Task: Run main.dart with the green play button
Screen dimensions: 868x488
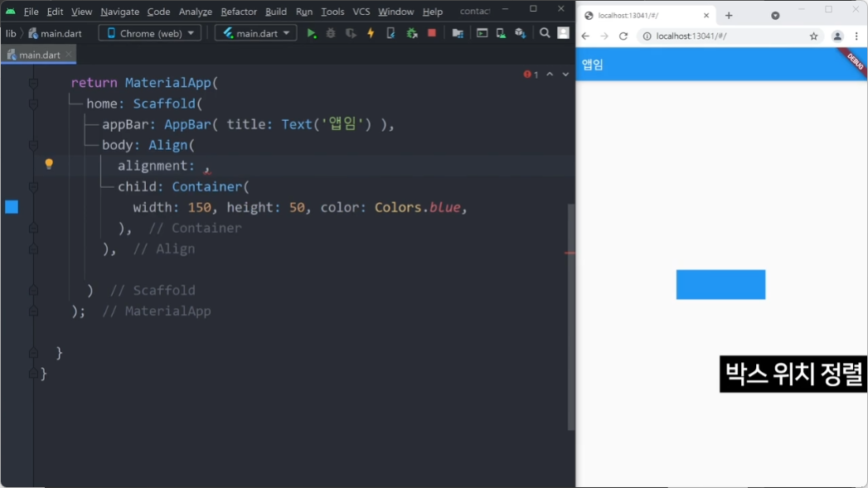Action: click(x=312, y=33)
